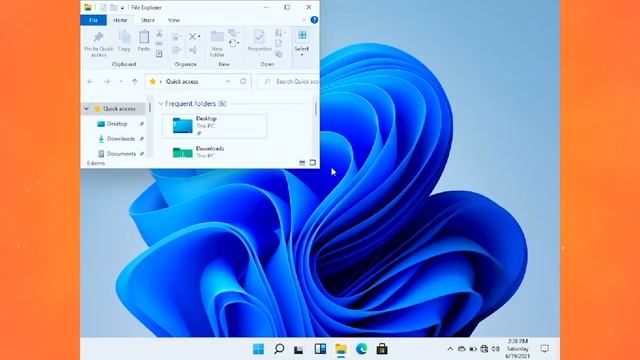Open the Easy access dropdown in New group
This screenshot has height=360, width=640.
(x=233, y=43)
